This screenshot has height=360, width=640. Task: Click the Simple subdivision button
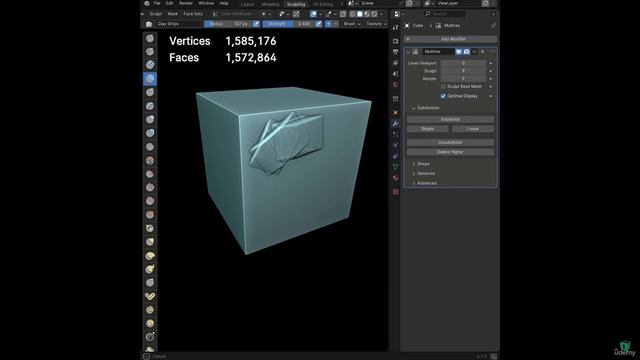427,129
